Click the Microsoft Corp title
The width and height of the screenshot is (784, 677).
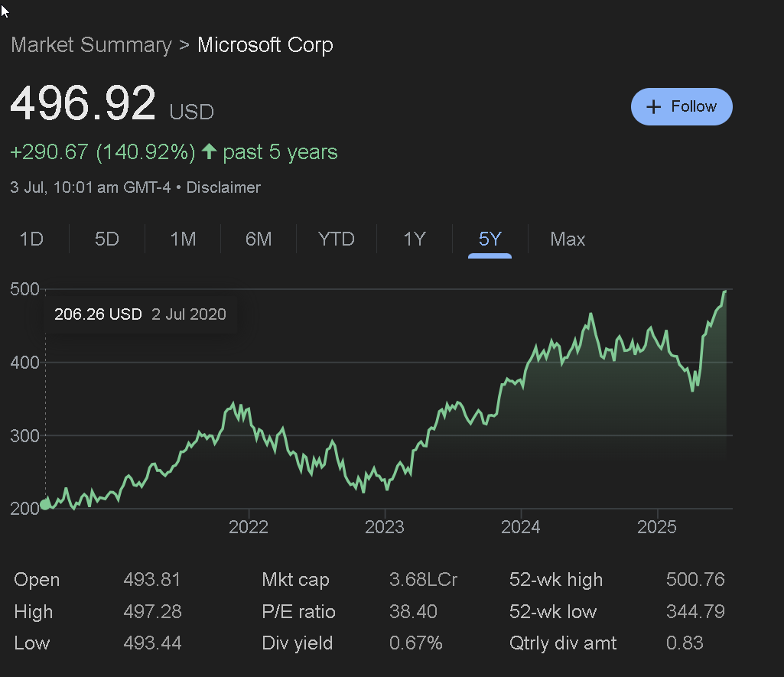tap(265, 45)
